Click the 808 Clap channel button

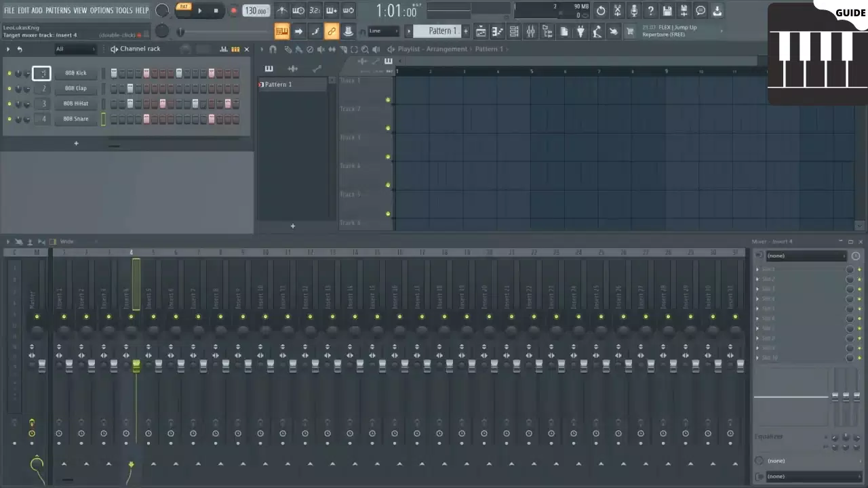click(x=76, y=89)
